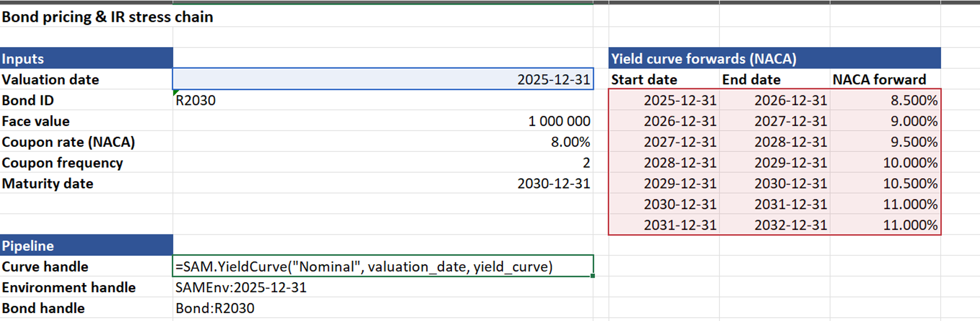980x321 pixels.
Task: Click the face value cell 1 000 000
Action: [383, 121]
